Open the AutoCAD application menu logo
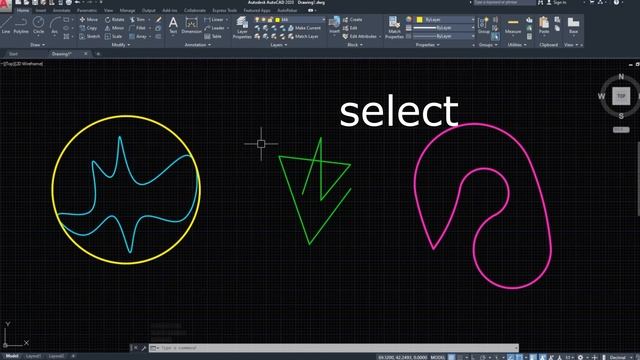 [5, 5]
